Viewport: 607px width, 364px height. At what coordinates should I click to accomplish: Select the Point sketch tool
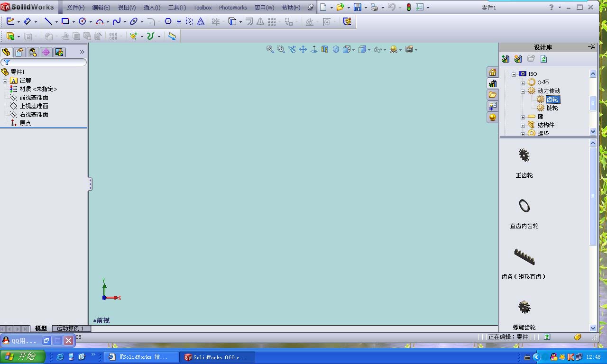tap(179, 21)
